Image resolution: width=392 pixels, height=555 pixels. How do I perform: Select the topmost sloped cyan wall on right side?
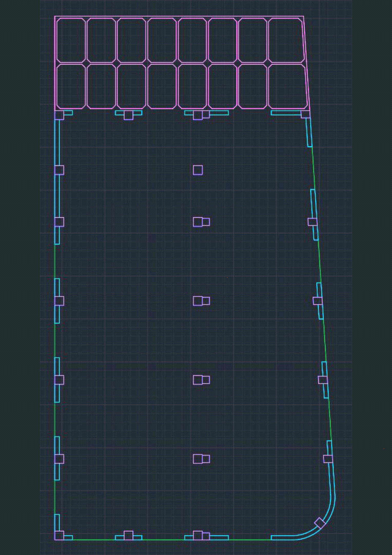309,132
